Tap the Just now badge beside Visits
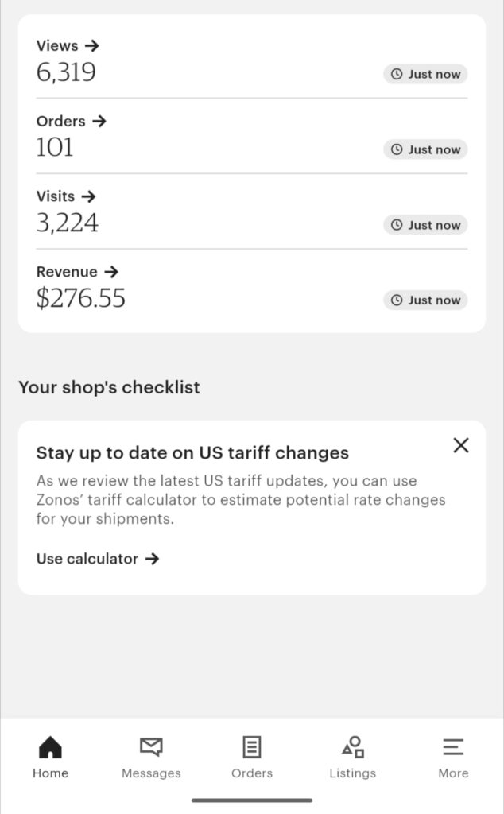The height and width of the screenshot is (814, 504). [x=425, y=225]
